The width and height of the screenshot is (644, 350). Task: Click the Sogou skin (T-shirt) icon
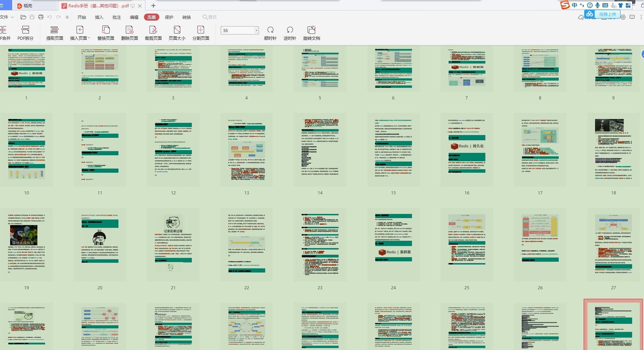click(x=621, y=5)
